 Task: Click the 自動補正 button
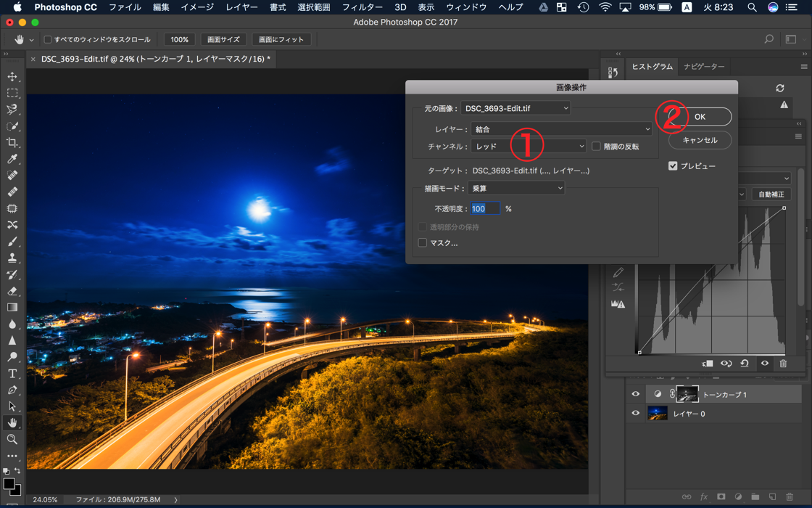tap(771, 194)
